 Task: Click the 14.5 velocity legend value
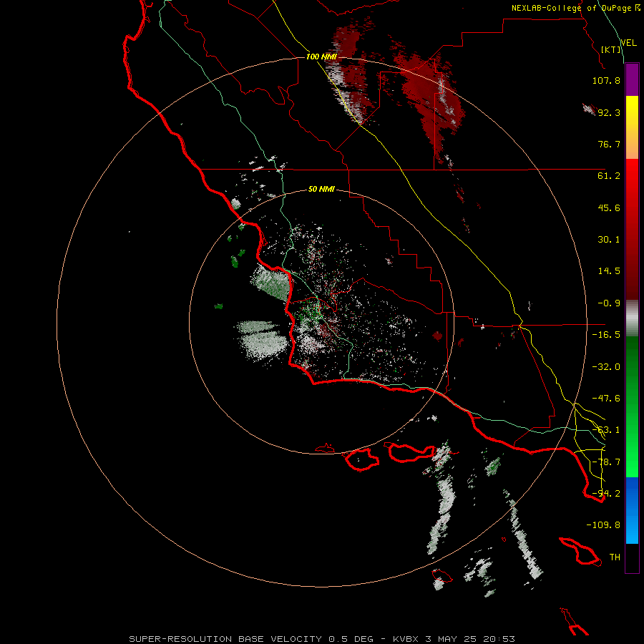pos(609,271)
